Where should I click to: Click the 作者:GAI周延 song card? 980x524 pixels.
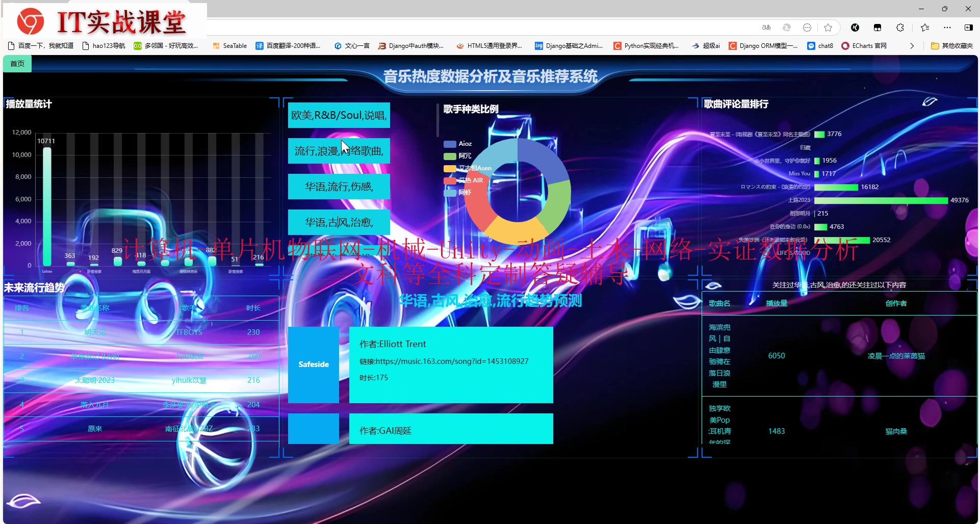(x=451, y=429)
